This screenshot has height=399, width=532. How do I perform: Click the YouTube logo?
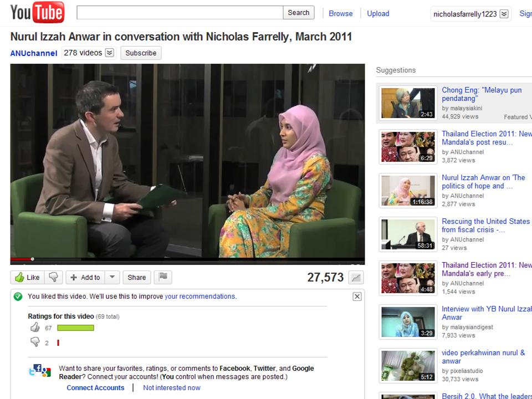(x=37, y=13)
